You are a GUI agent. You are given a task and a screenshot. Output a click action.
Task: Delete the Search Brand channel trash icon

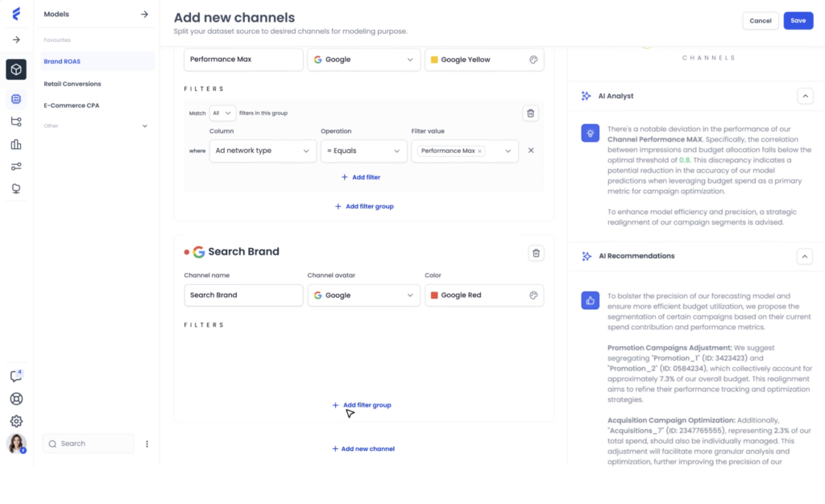click(536, 253)
